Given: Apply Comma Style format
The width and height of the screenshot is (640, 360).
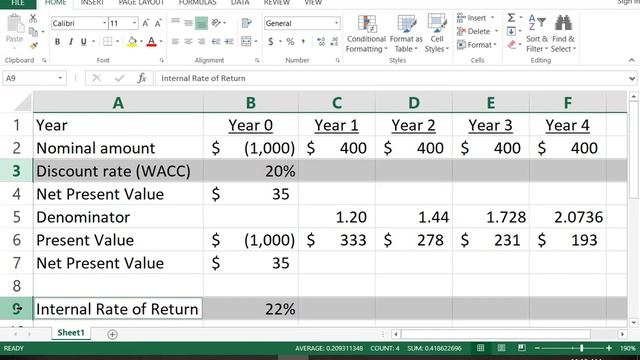Looking at the screenshot, I should [x=303, y=42].
